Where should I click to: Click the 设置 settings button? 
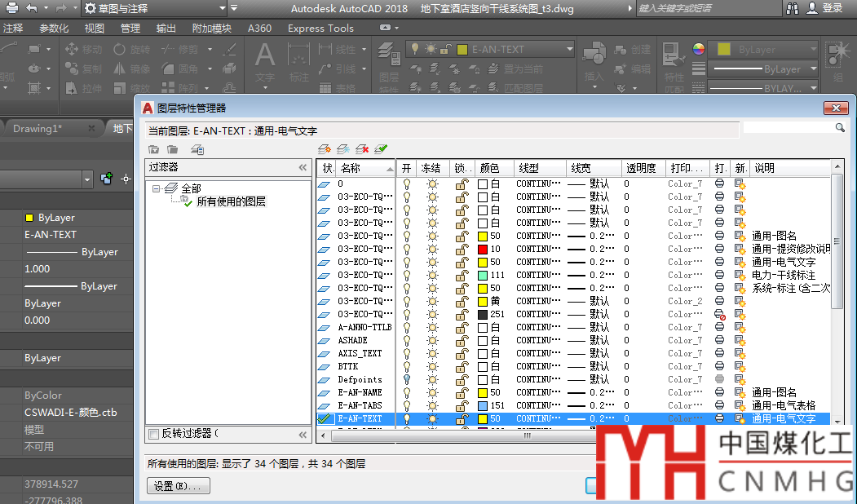178,486
